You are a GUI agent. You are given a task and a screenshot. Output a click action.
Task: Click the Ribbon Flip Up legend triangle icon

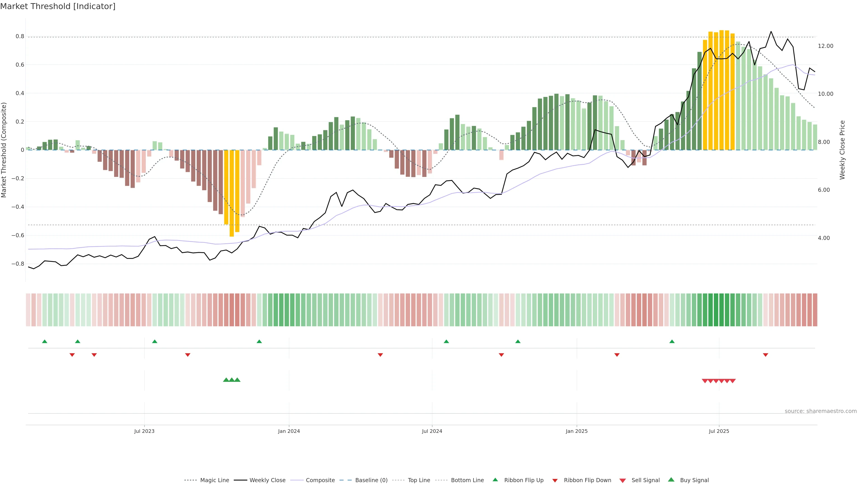(495, 480)
